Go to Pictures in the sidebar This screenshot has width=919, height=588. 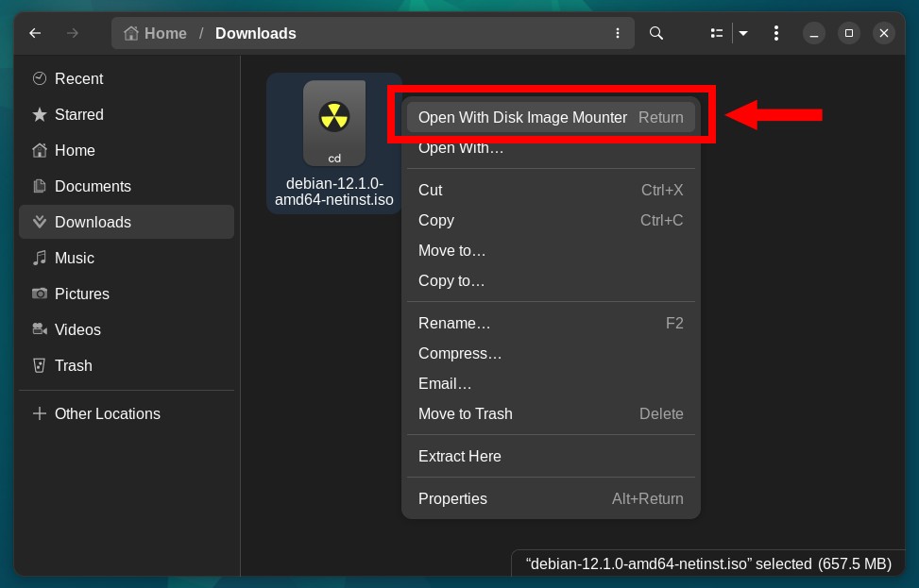click(127, 294)
